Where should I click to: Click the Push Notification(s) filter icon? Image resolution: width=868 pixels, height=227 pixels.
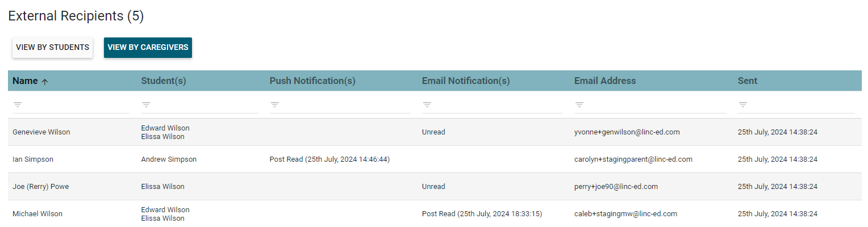[x=274, y=105]
